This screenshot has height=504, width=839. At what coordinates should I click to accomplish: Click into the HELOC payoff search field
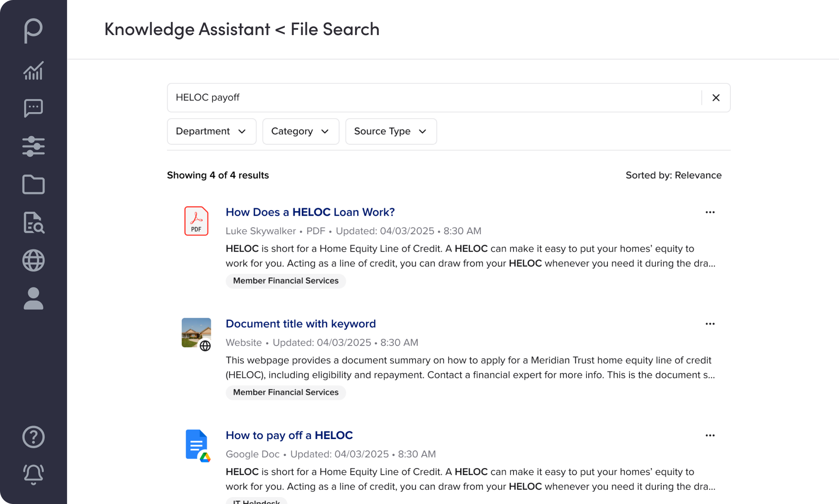coord(433,98)
